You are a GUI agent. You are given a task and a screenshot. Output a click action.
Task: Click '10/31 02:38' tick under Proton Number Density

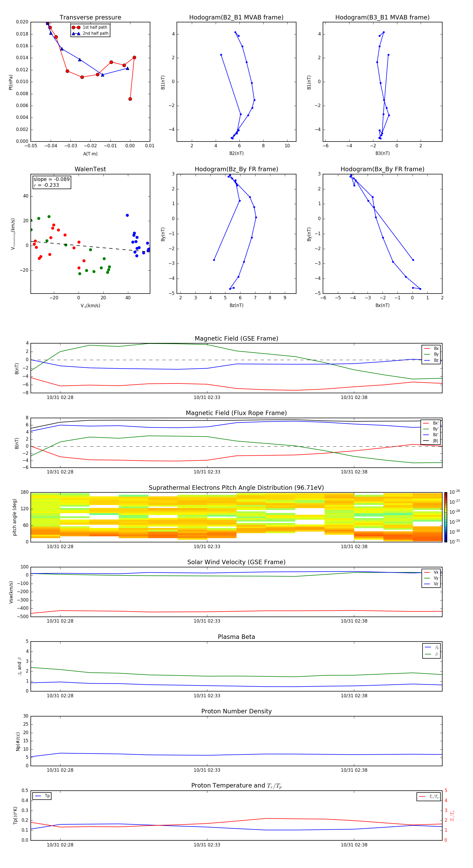pos(354,770)
